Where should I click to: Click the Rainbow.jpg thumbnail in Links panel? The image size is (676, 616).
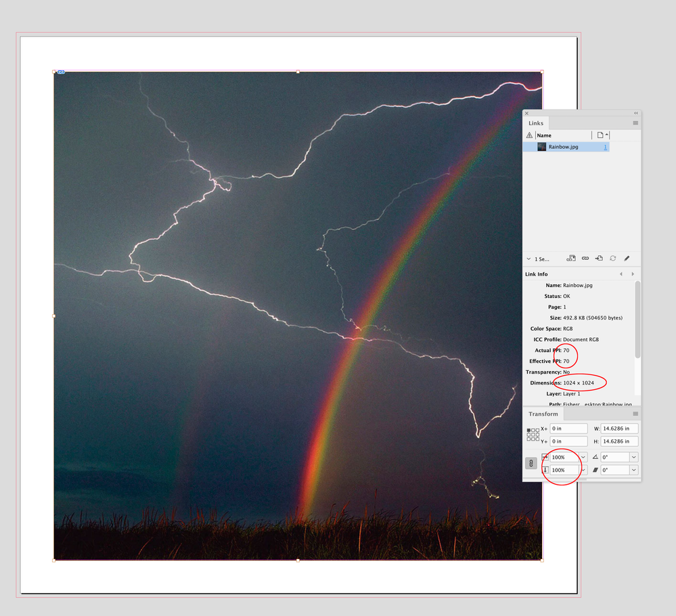click(x=541, y=147)
